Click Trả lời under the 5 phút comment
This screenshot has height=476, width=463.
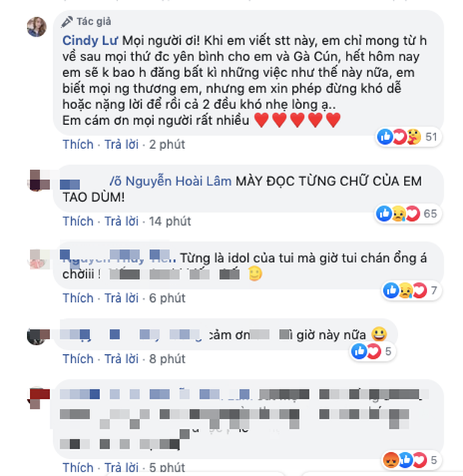(x=122, y=468)
